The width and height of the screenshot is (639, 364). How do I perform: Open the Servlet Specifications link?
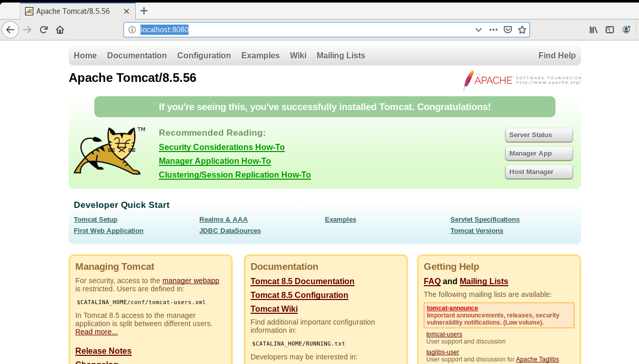click(x=485, y=220)
